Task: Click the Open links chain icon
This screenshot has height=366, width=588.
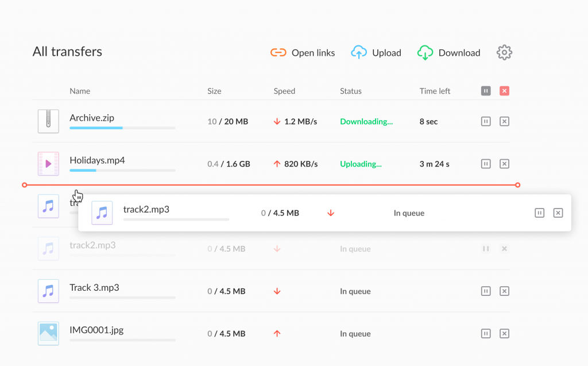Action: pyautogui.click(x=278, y=52)
